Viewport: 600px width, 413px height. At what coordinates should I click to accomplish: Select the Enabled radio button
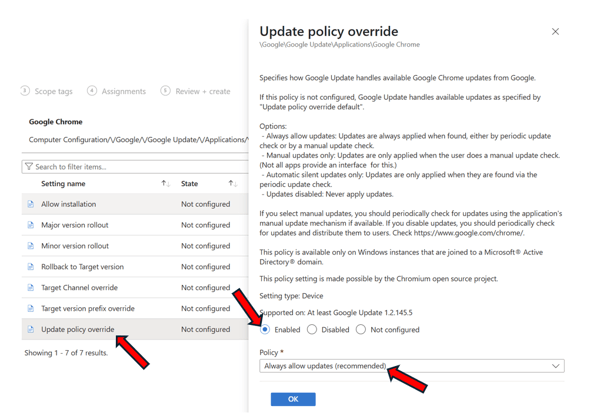point(265,329)
